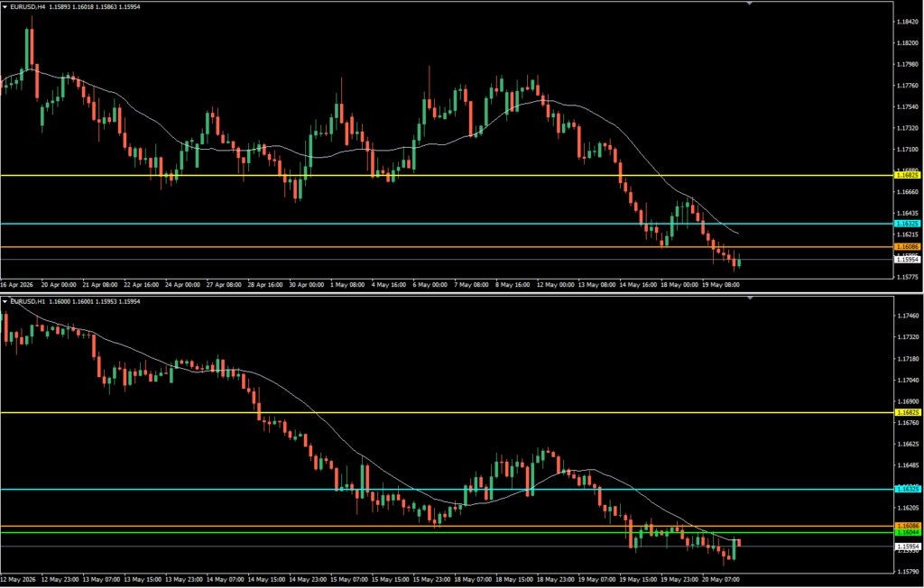Open the dropdown arrow beside EURUSD,H1 title
Screen dimensions: 924x588
[x=5, y=301]
